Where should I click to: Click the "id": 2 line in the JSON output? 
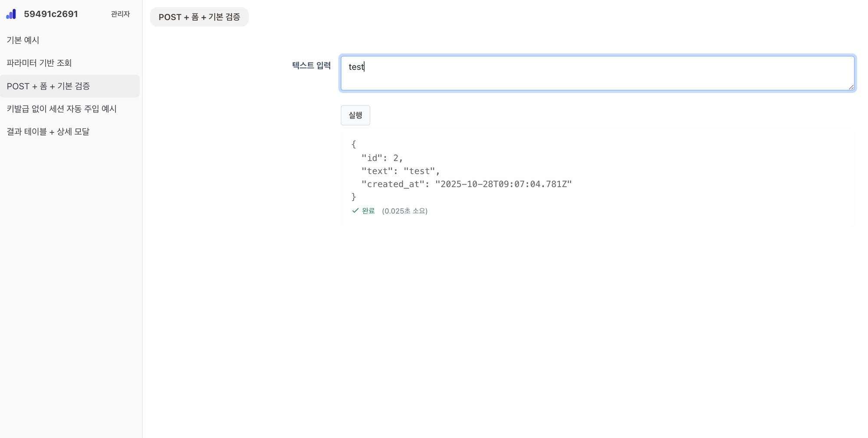click(382, 158)
